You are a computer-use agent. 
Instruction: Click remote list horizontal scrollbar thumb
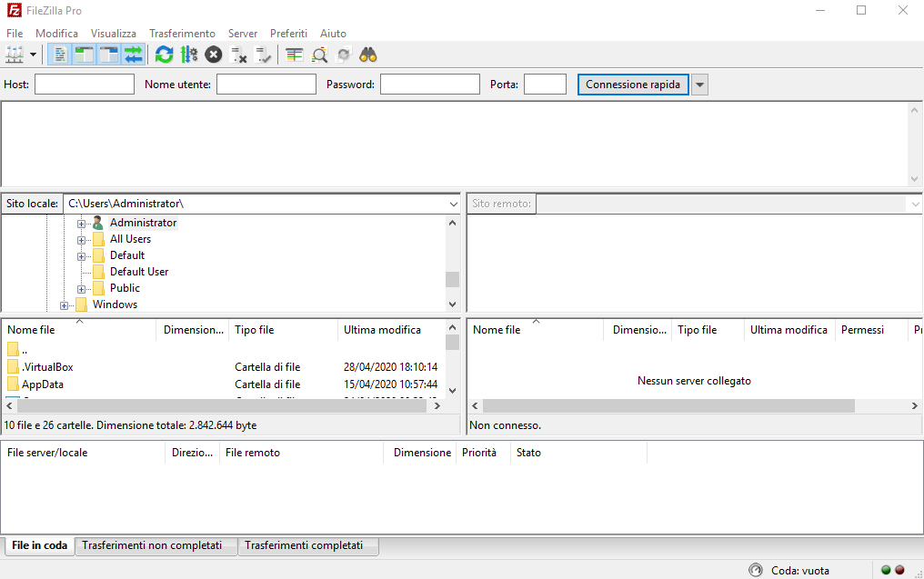point(668,405)
